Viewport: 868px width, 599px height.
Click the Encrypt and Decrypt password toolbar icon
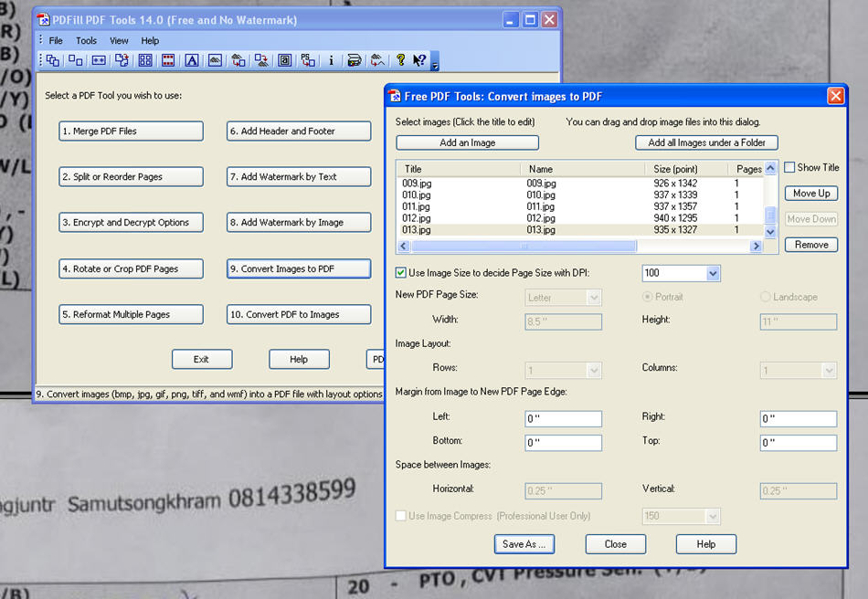(99, 60)
